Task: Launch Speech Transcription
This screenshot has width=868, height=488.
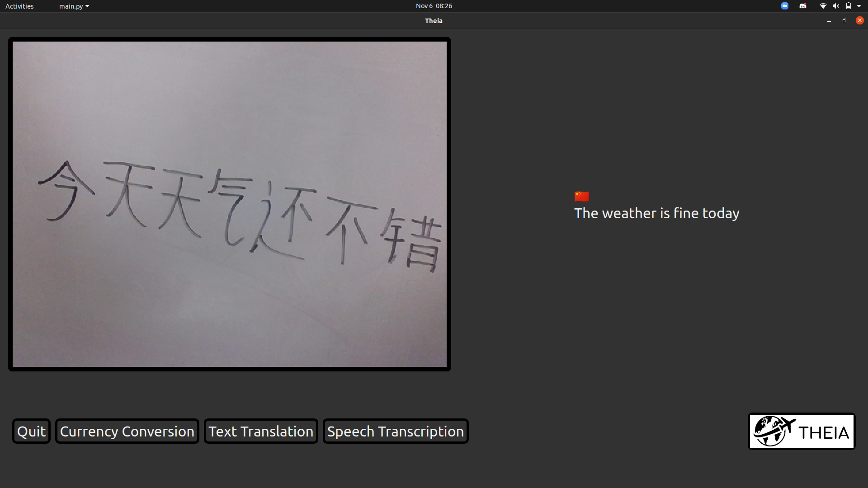Action: [396, 432]
